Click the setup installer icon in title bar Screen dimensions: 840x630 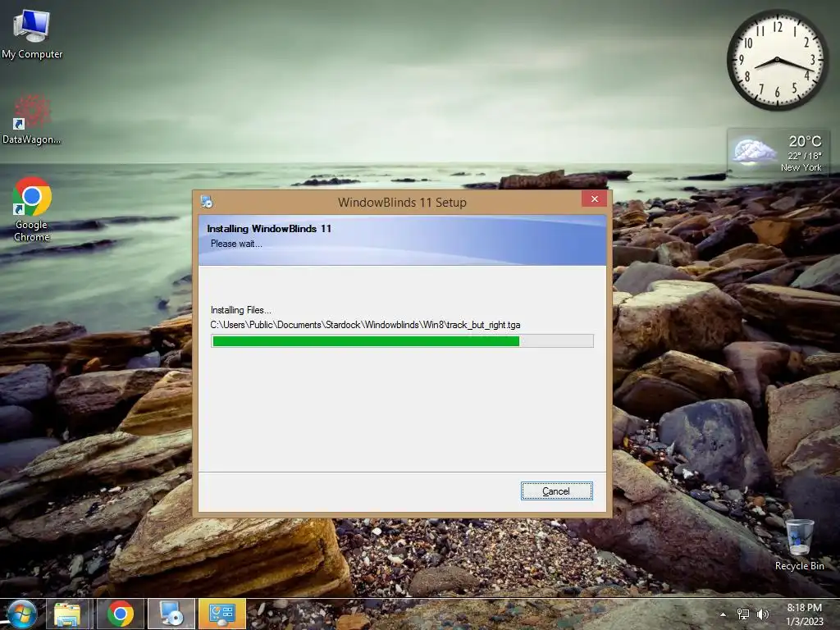tap(207, 202)
